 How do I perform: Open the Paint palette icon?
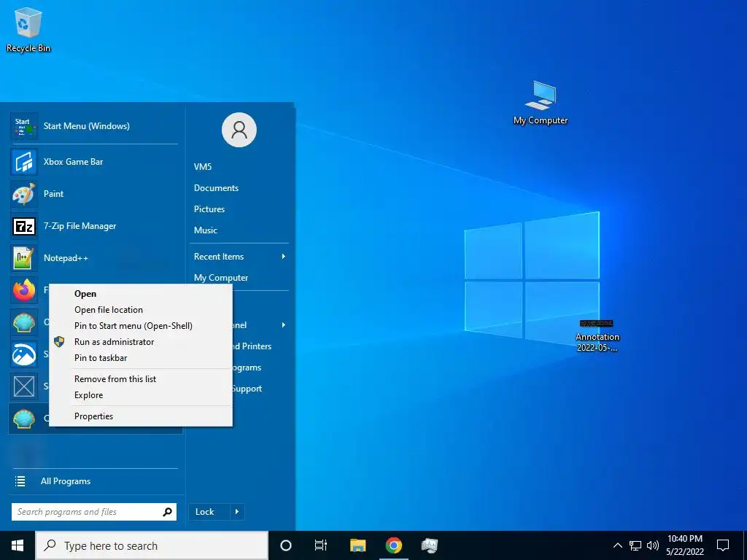click(23, 194)
